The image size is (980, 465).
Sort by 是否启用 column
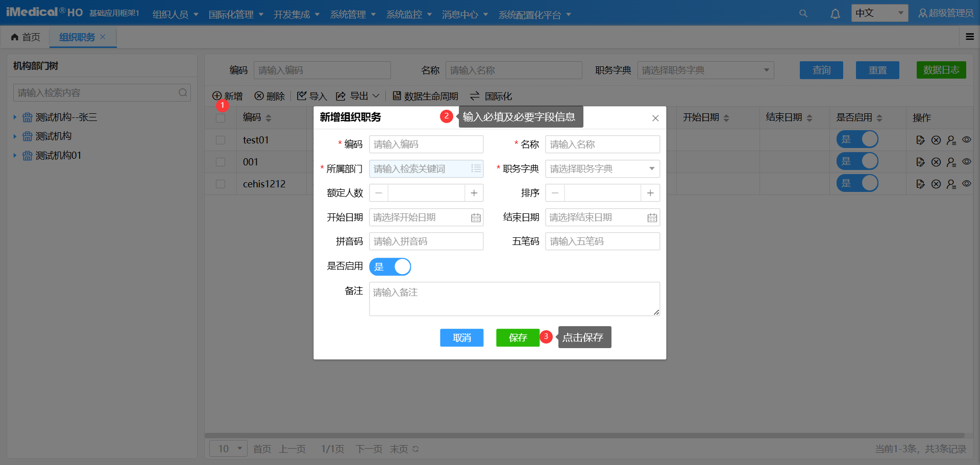tap(879, 118)
